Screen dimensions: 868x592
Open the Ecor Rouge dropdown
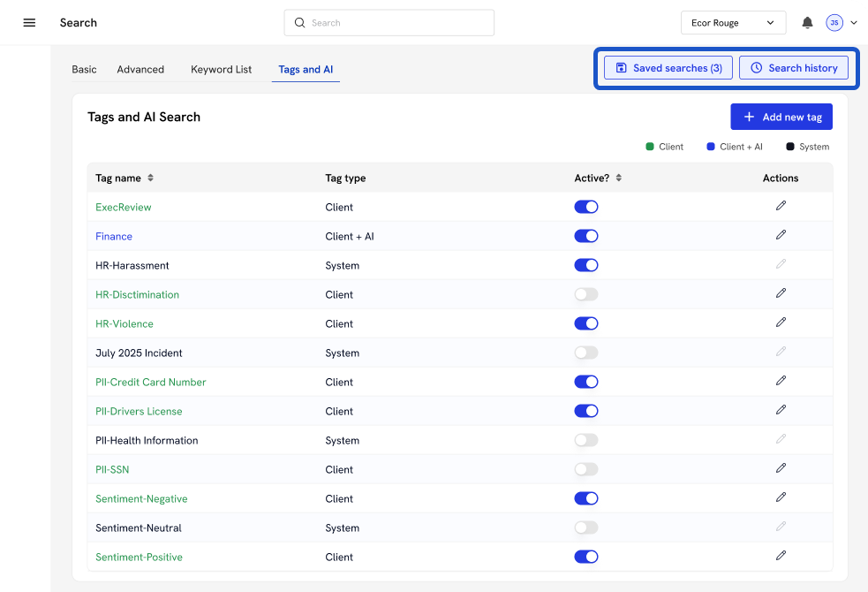point(733,23)
